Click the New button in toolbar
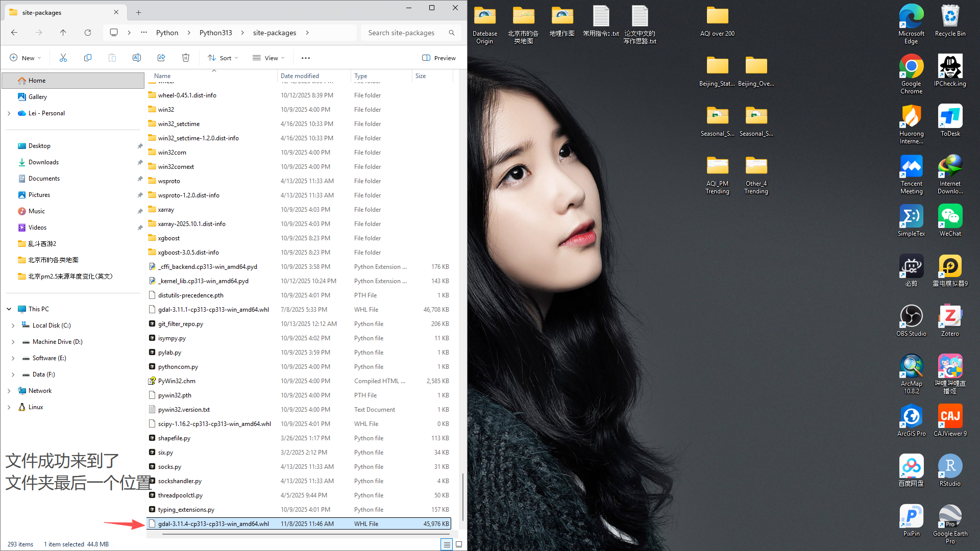Screen dimensions: 980x551 pyautogui.click(x=26, y=58)
